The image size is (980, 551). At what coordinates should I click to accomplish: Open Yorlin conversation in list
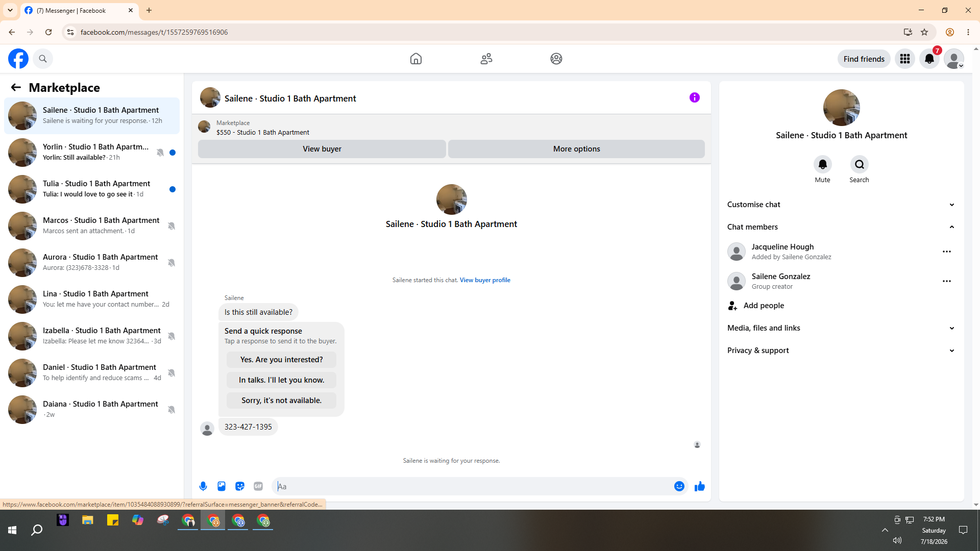tap(92, 153)
